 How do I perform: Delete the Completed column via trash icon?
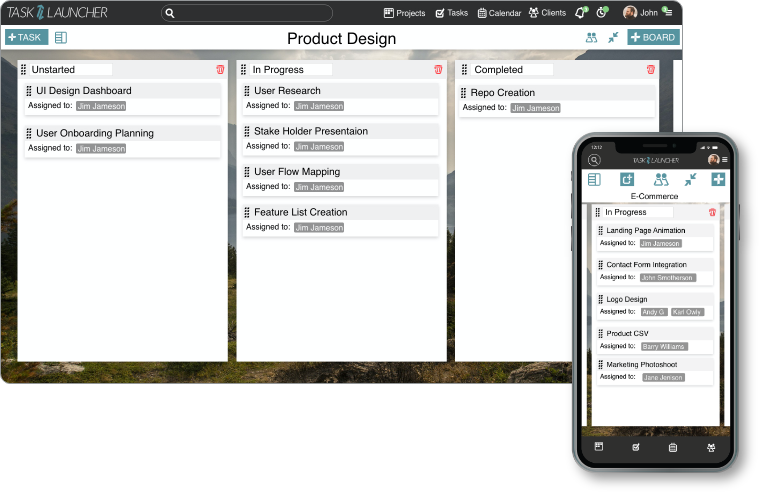tap(650, 70)
